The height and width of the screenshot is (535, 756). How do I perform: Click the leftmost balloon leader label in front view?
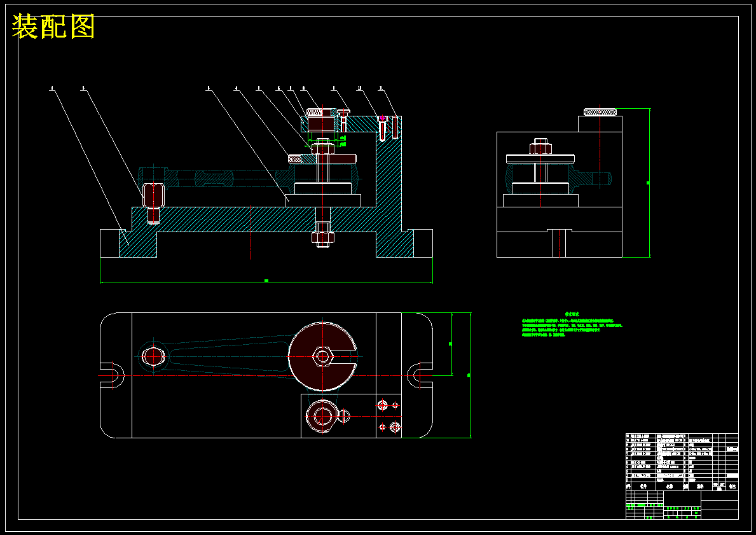tap(52, 88)
